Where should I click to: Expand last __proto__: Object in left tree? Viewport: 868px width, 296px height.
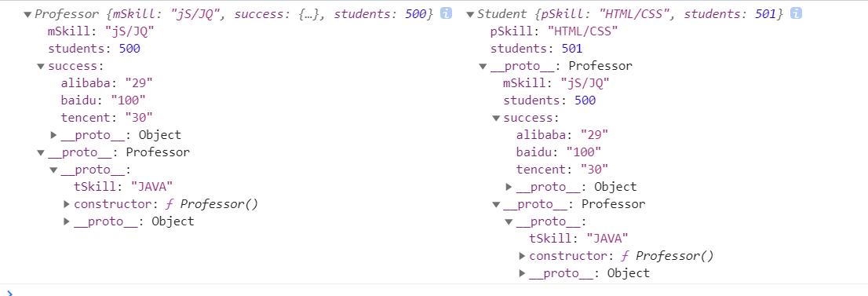pyautogui.click(x=67, y=221)
